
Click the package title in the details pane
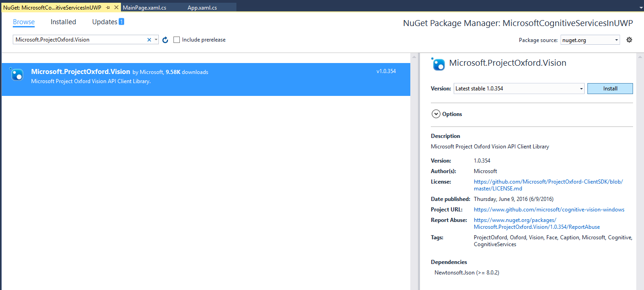coord(508,63)
